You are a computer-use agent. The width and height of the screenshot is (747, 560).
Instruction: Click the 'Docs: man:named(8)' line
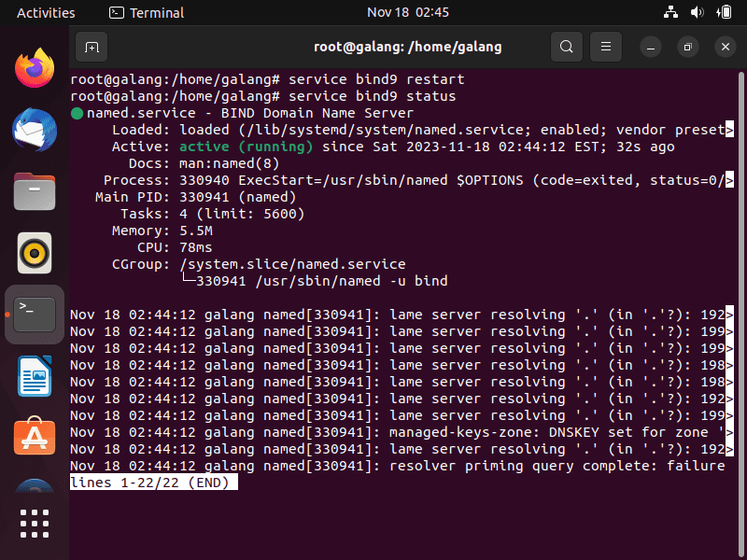click(x=204, y=164)
